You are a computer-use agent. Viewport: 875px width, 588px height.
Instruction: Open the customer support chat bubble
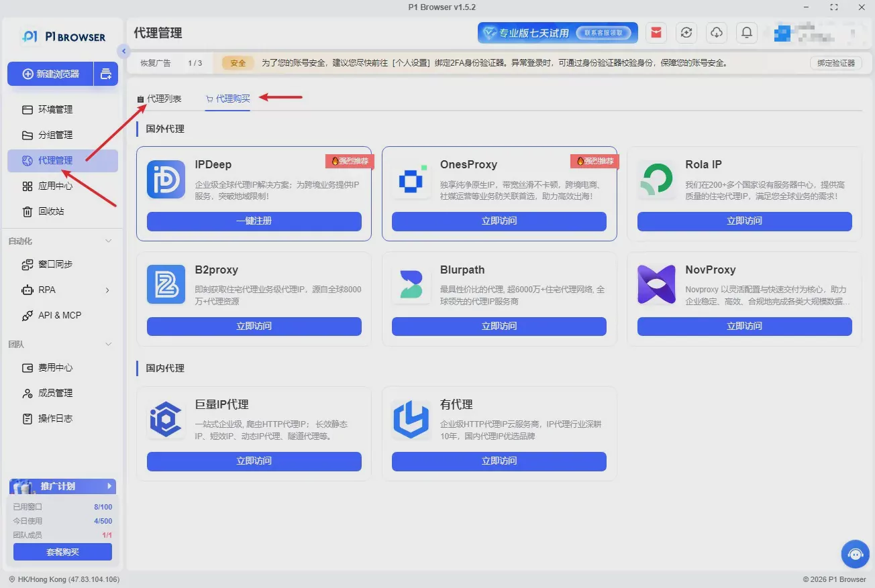point(855,554)
